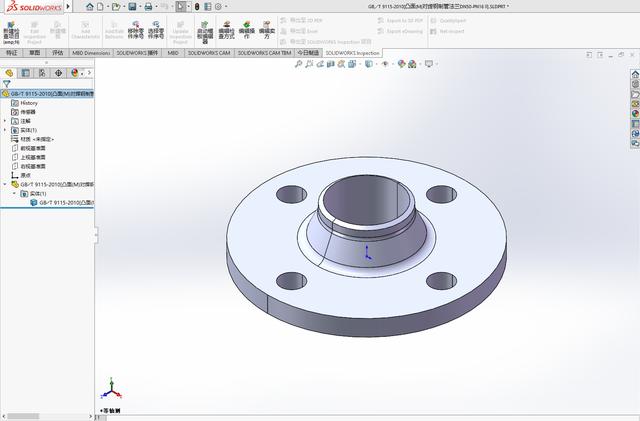Show more manager tabs with the right chevron
Screen dimensions: 640x421
click(89, 73)
